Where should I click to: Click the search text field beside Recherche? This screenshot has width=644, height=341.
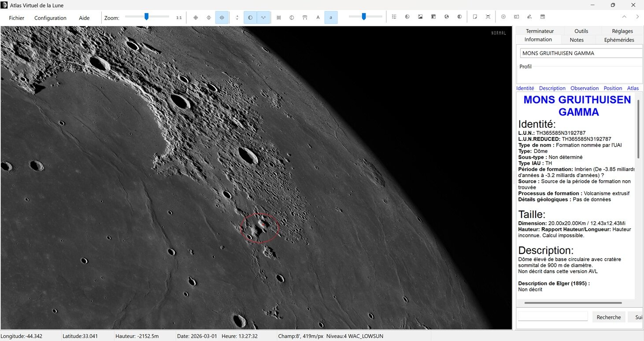[552, 316]
